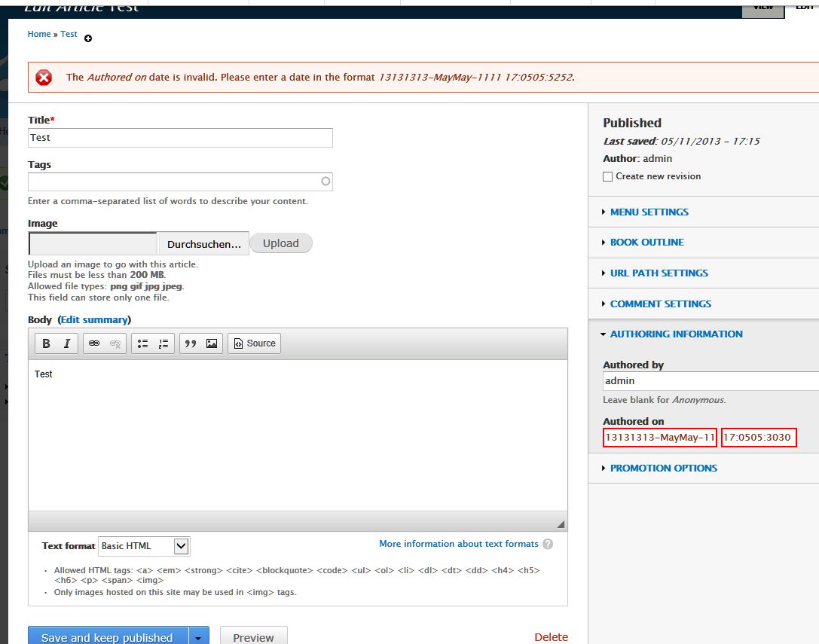Enable the Create new revision checkbox
819x644 pixels.
pyautogui.click(x=607, y=176)
